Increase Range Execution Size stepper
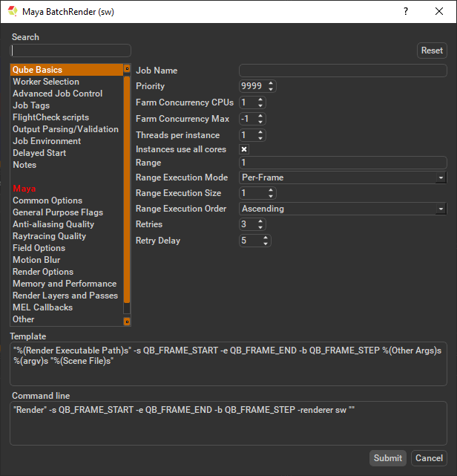Viewport: 457px width, 476px height. tap(271, 190)
